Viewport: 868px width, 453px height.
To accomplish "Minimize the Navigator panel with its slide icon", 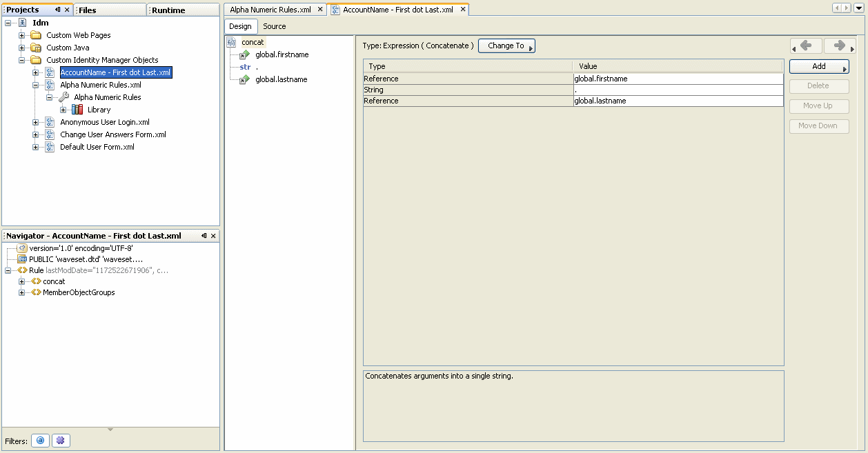I will click(204, 236).
